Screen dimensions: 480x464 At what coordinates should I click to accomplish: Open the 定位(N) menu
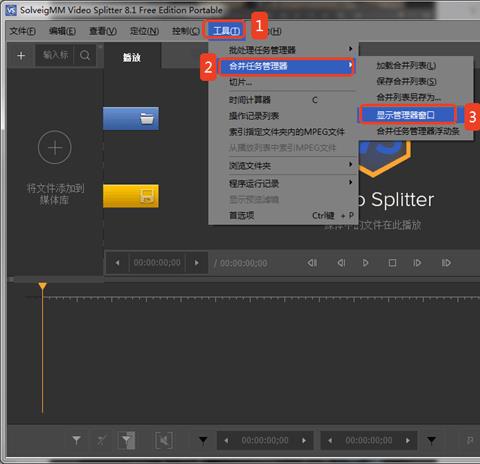(x=144, y=31)
